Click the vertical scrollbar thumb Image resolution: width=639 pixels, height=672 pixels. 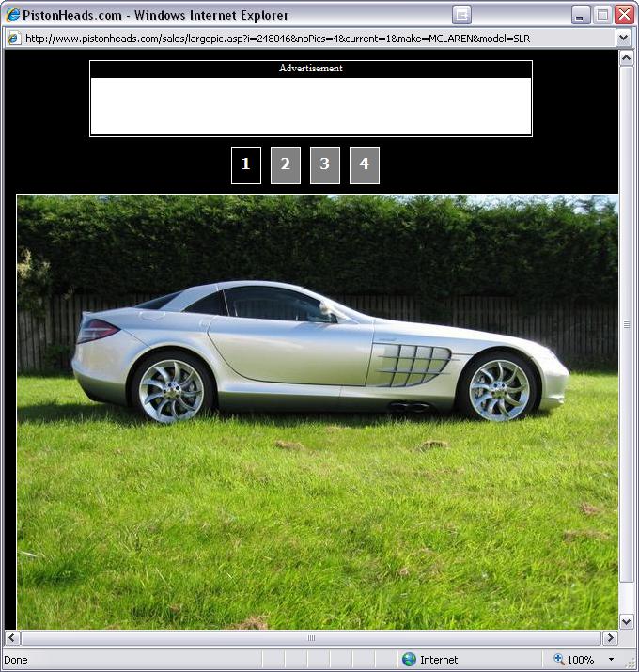pos(627,324)
